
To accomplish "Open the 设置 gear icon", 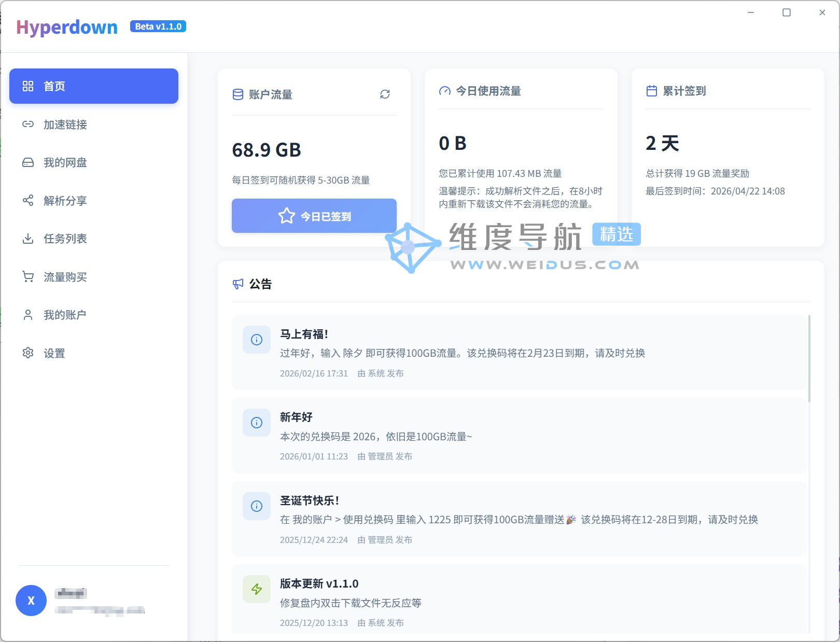I will pyautogui.click(x=29, y=353).
